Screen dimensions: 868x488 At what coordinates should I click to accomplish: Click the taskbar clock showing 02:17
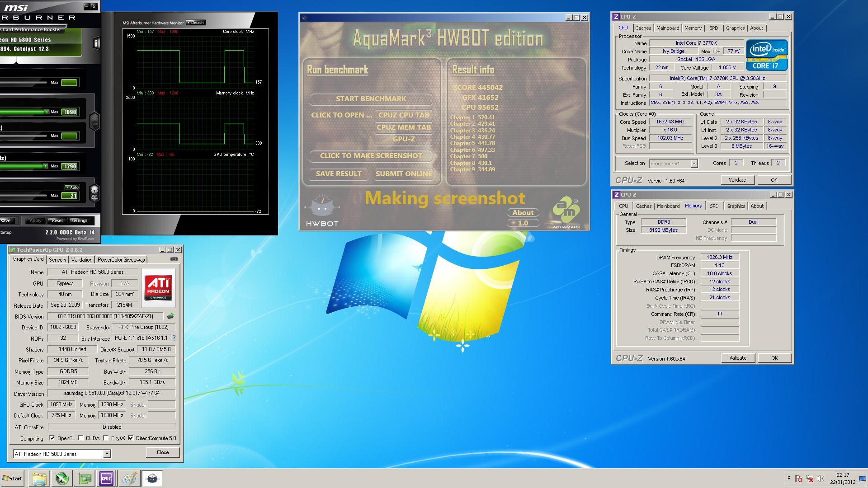coord(842,479)
